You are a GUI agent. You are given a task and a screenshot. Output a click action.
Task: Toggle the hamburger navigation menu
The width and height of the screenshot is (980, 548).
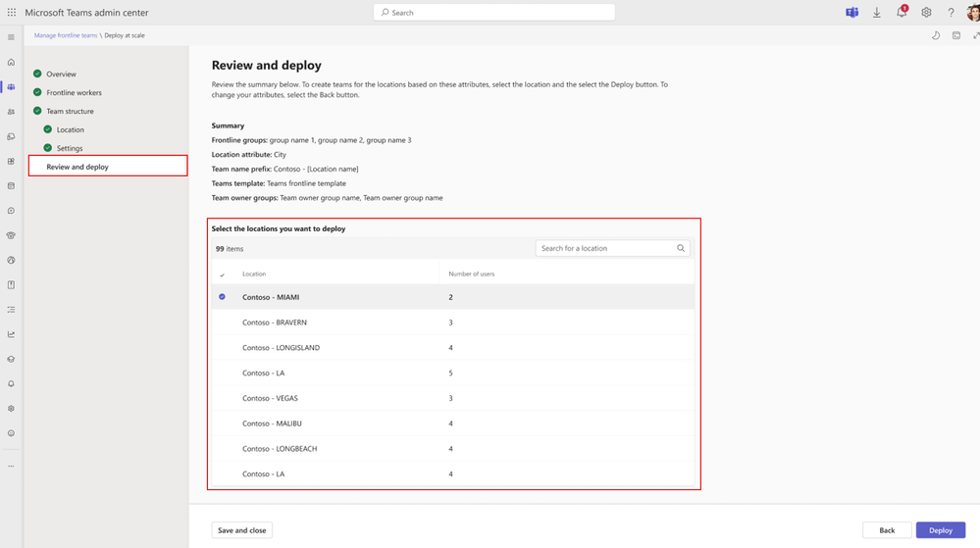coord(11,37)
